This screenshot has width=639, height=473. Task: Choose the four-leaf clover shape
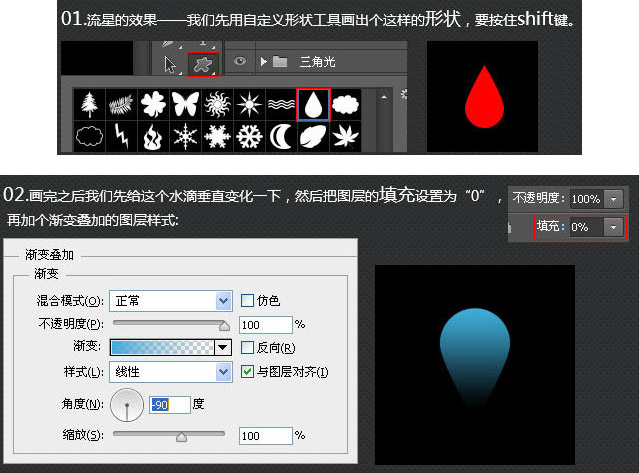tap(153, 104)
